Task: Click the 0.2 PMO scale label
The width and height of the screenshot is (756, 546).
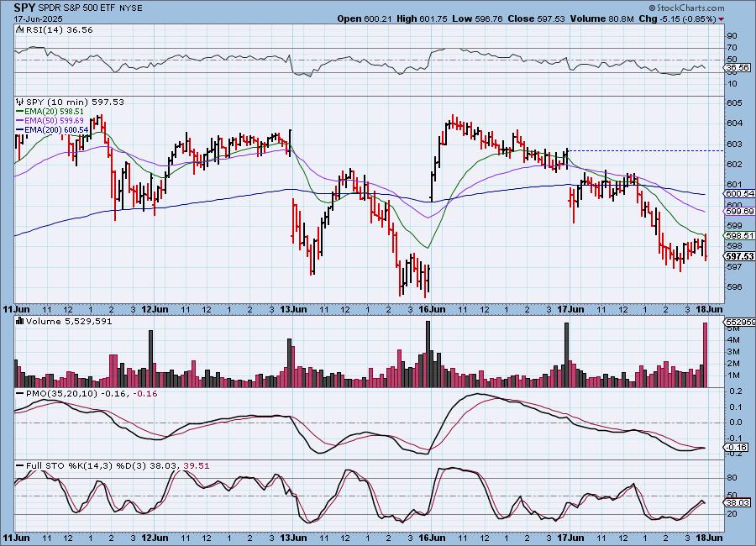Action: [x=736, y=391]
